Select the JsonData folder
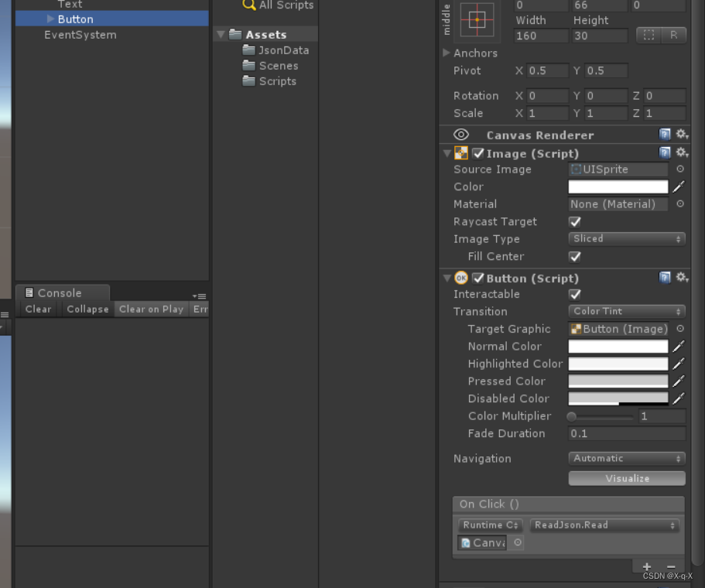Image resolution: width=705 pixels, height=588 pixels. click(x=275, y=50)
